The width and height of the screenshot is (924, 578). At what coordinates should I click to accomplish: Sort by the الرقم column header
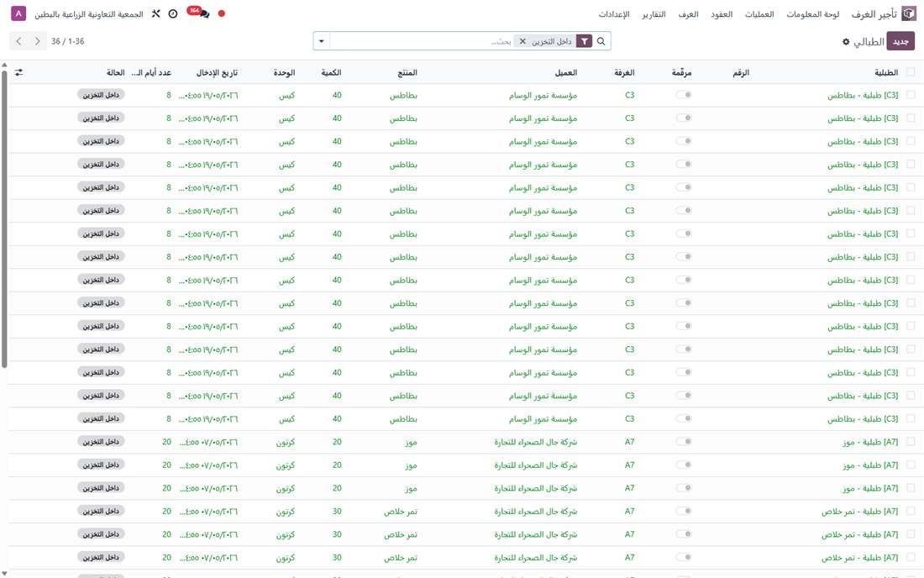[741, 72]
